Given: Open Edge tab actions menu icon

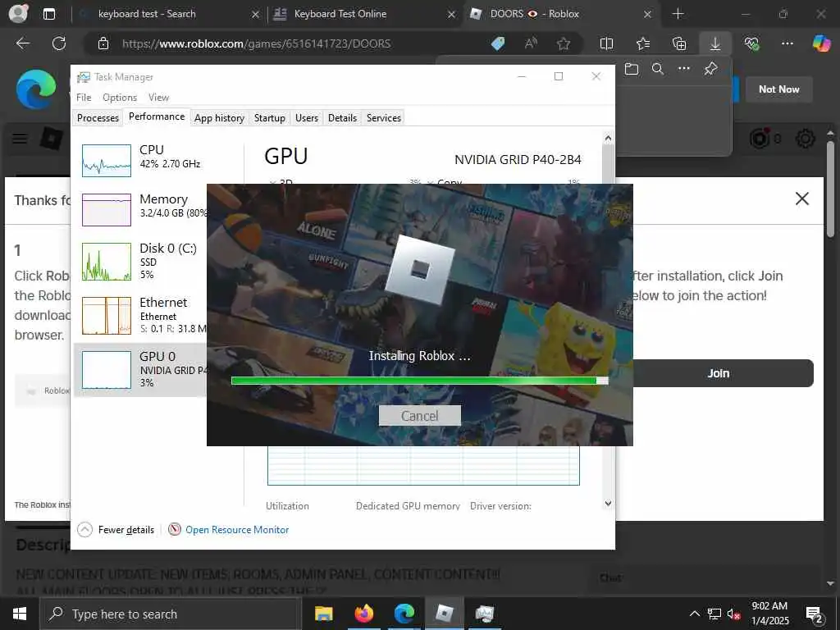Looking at the screenshot, I should coord(48,14).
